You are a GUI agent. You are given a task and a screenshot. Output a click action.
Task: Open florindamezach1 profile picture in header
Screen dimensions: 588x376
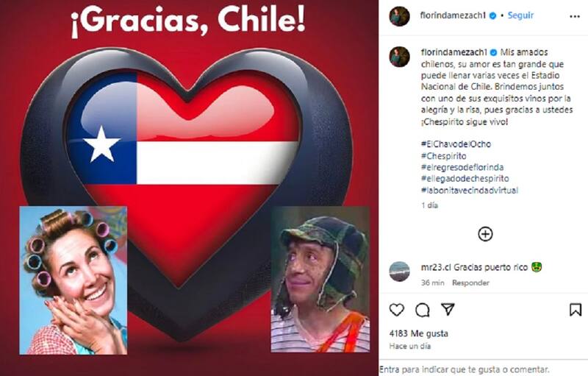(x=399, y=16)
